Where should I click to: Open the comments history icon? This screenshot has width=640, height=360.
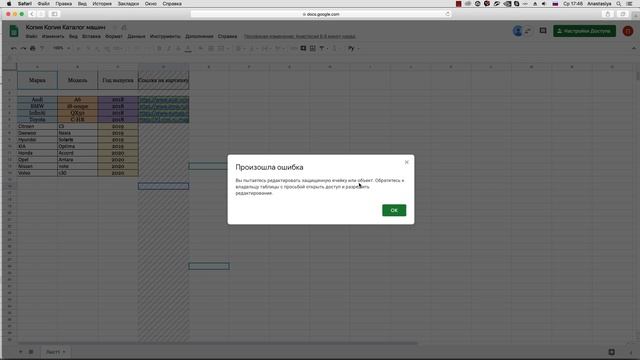click(x=543, y=31)
